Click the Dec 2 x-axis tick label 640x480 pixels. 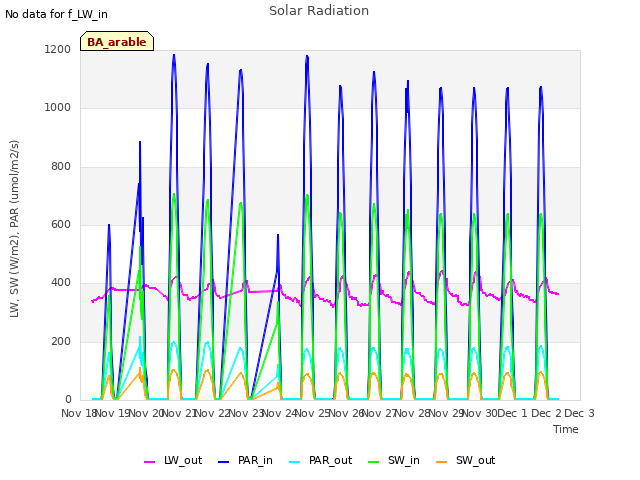(546, 413)
